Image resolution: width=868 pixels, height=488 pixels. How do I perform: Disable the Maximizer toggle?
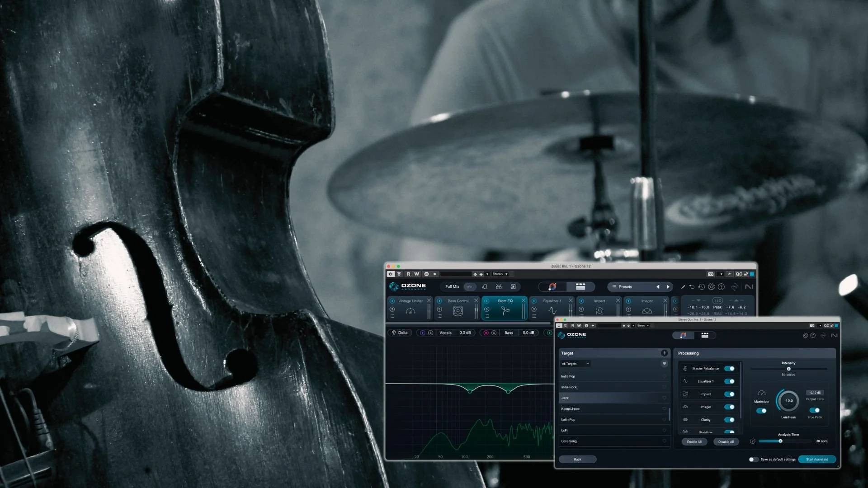coord(761,411)
